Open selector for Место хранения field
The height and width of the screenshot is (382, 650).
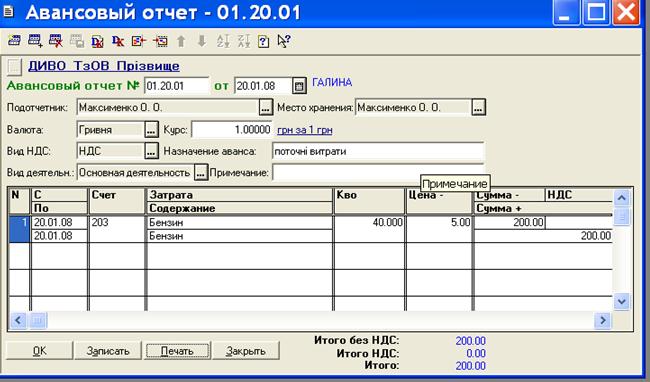pos(478,108)
